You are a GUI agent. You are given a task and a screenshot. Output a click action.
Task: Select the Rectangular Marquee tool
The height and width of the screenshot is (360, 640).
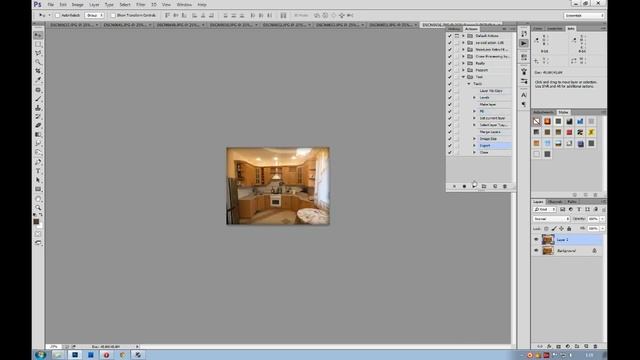tap(38, 44)
